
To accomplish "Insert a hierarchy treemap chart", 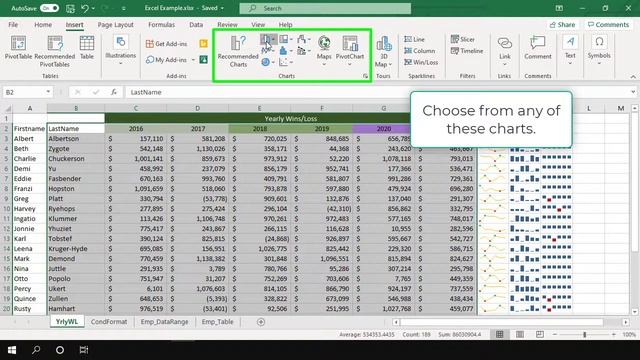I will click(286, 39).
